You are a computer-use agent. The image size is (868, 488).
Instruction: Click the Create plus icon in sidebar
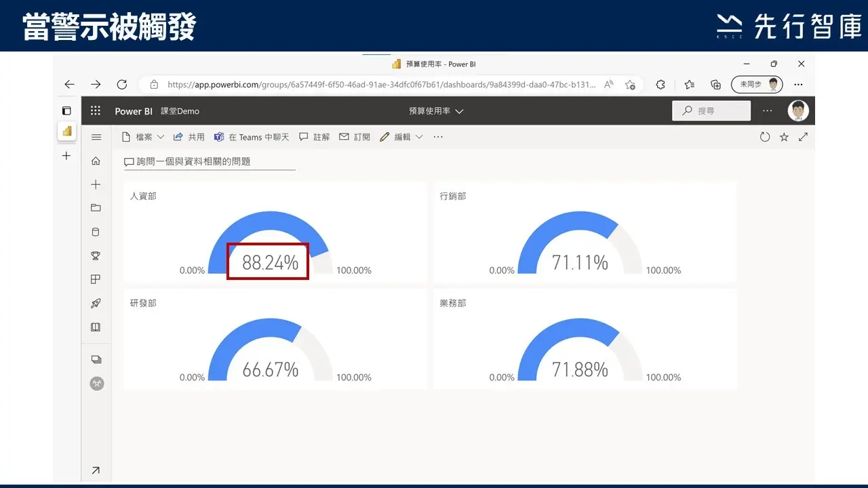click(x=96, y=184)
